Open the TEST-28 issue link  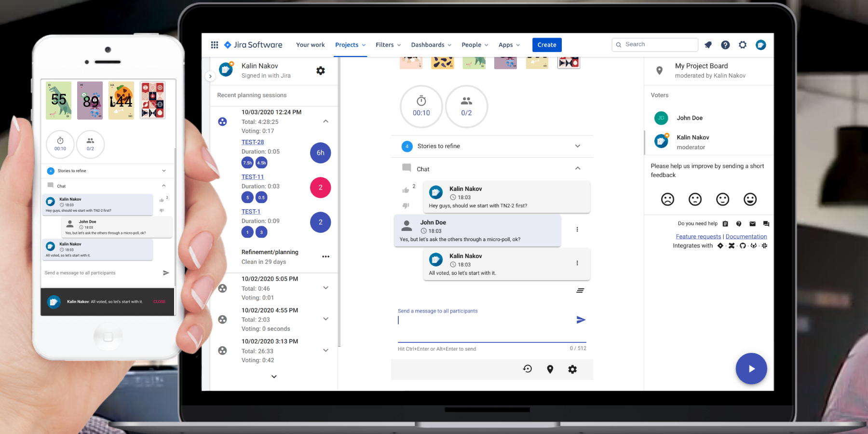253,142
